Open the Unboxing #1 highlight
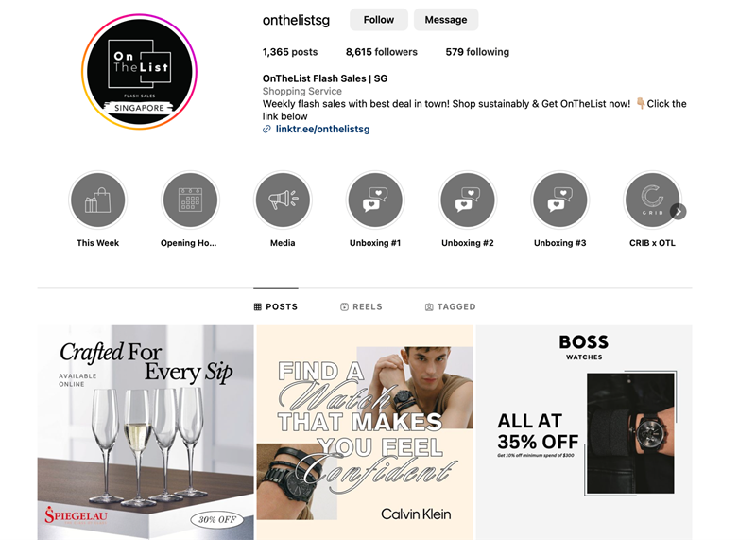Viewport: 756px width, 540px height. 375,200
